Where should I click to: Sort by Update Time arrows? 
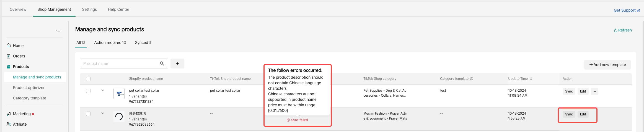point(531,79)
